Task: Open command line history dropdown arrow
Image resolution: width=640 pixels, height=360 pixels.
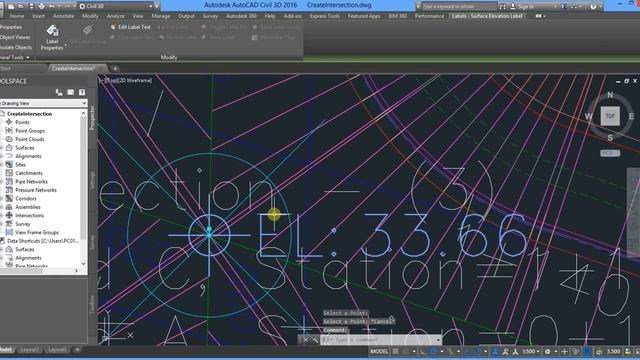Action: coord(438,340)
